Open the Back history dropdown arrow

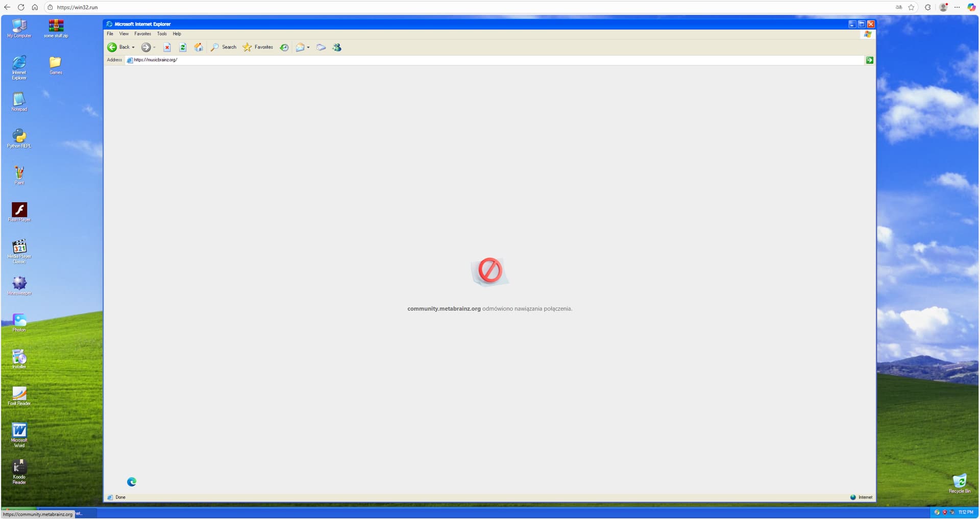point(133,47)
